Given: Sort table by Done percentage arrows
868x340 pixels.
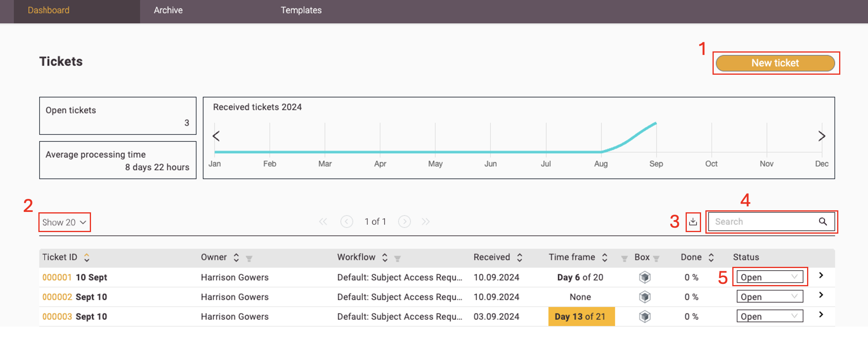Looking at the screenshot, I should point(711,257).
